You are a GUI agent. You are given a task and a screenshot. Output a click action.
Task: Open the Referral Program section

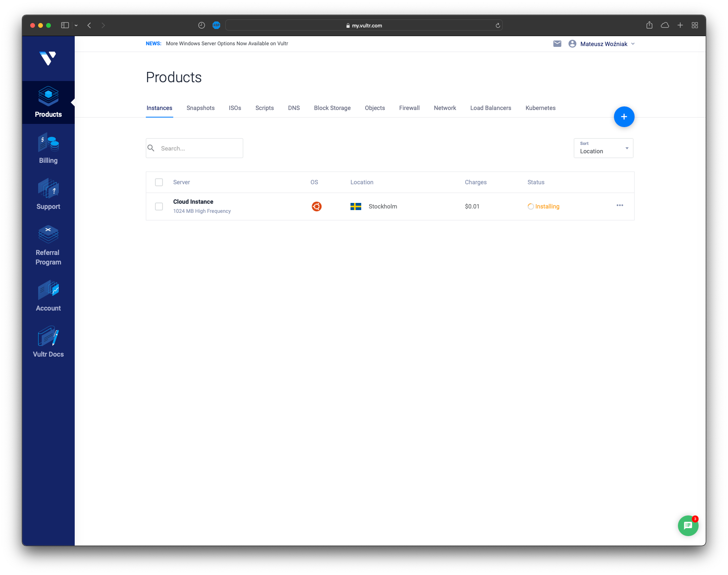click(48, 245)
